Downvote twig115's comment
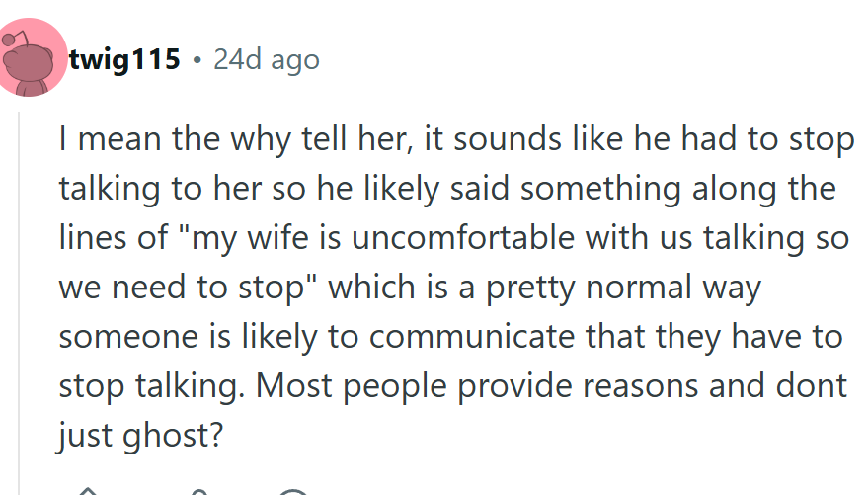 point(199,490)
